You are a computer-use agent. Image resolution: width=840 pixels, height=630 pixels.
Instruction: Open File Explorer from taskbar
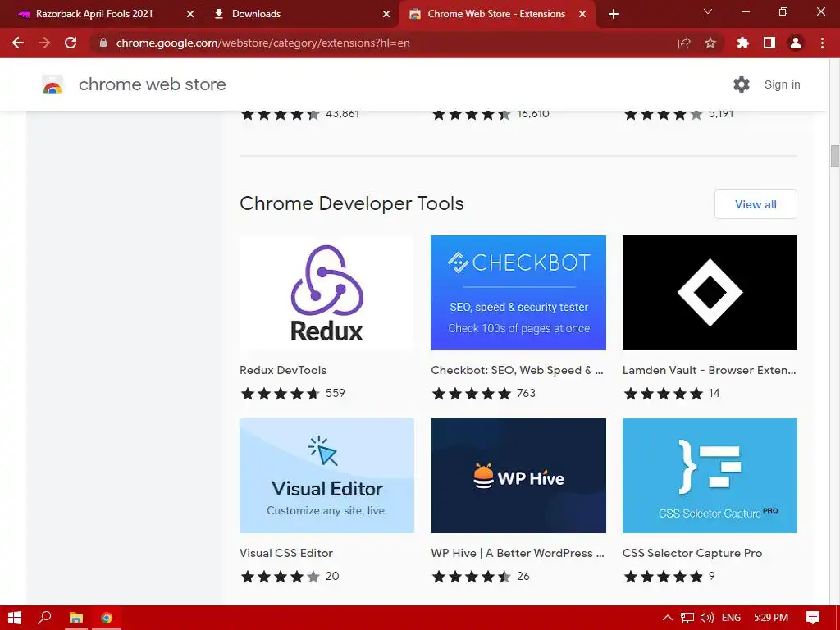pos(76,618)
